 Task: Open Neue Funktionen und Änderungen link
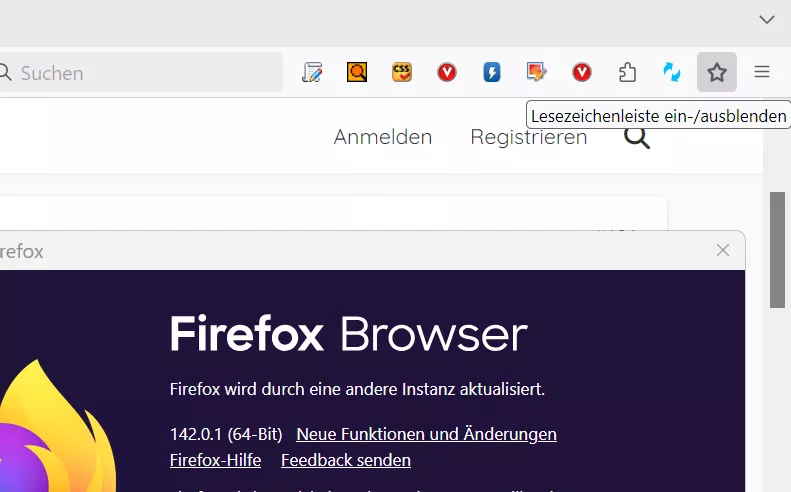pos(426,434)
